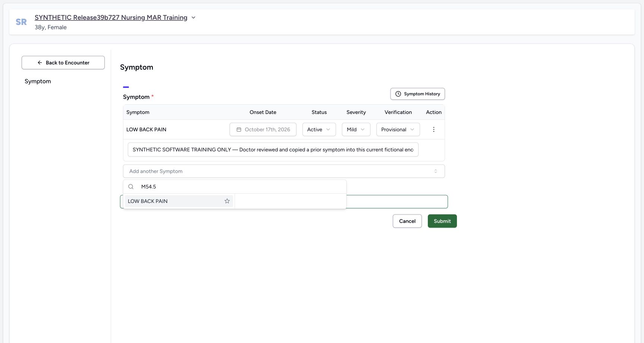Click the symptom note text field
Screen dimensions: 644x343
coord(273,150)
